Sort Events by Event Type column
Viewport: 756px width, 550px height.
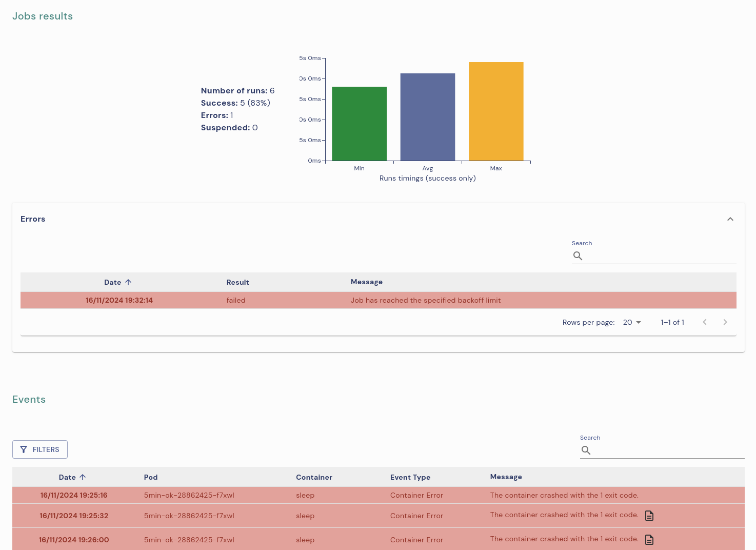click(410, 477)
